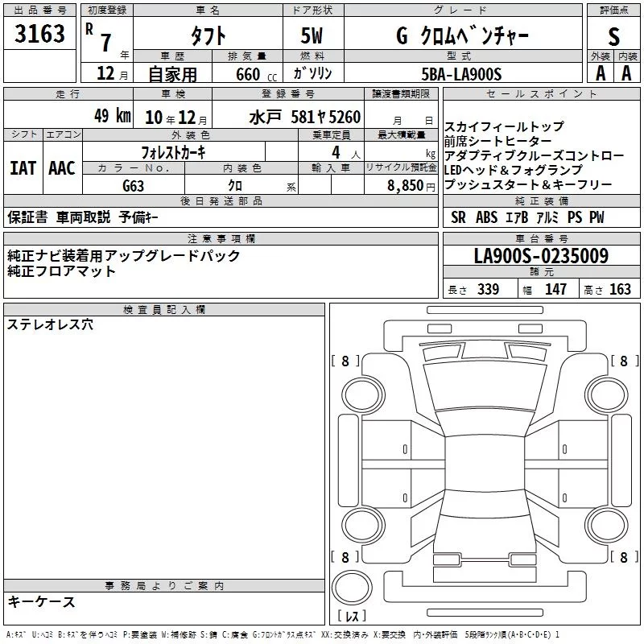Click the ステレオレス穴 inspector note
This screenshot has height=644, width=644.
pyautogui.click(x=50, y=324)
